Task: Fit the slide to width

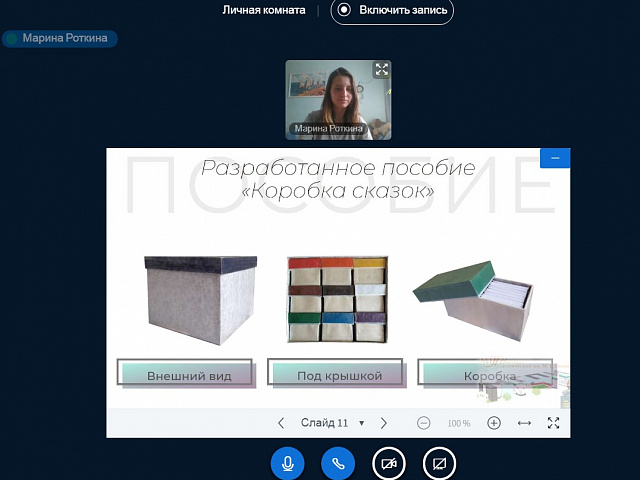Action: pos(524,423)
